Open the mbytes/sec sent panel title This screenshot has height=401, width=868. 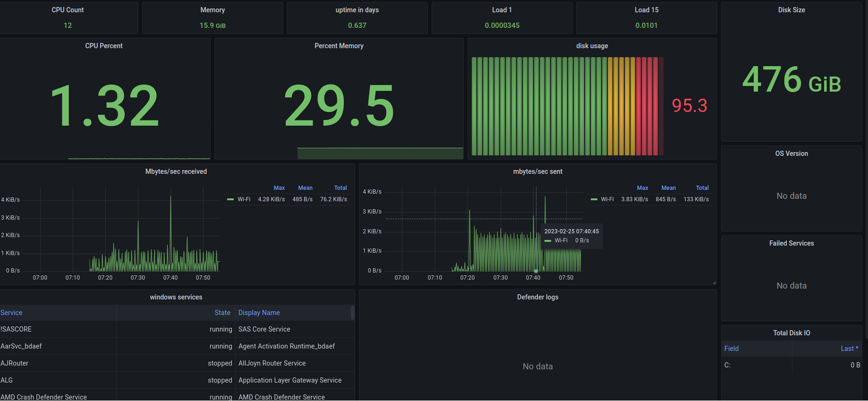pos(537,171)
